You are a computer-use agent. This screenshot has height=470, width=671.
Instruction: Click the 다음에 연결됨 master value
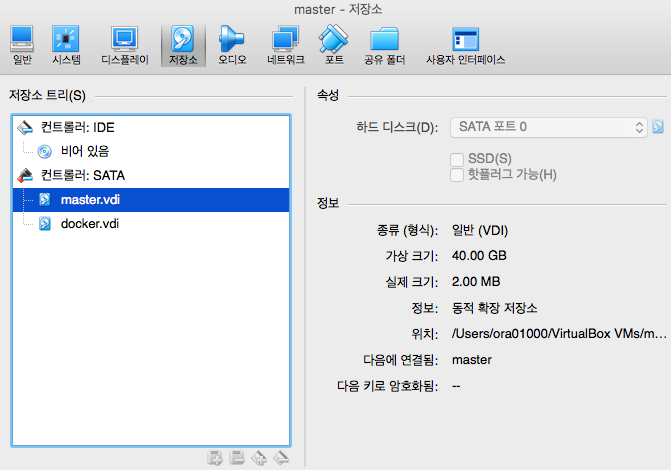[472, 360]
